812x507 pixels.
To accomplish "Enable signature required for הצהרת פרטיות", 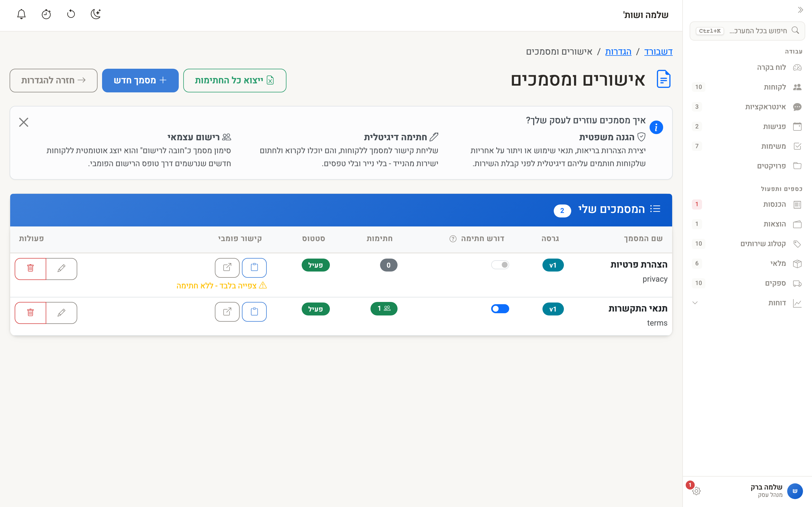I will coord(500,265).
